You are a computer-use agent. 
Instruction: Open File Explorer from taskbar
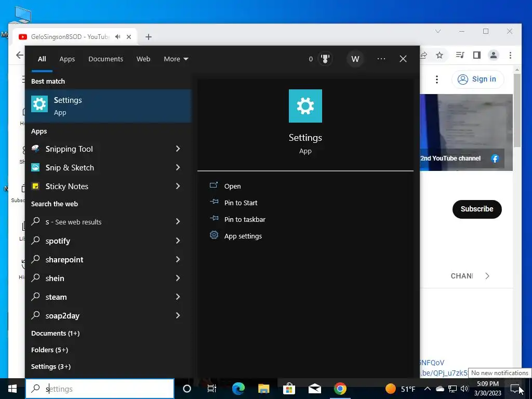pyautogui.click(x=263, y=389)
